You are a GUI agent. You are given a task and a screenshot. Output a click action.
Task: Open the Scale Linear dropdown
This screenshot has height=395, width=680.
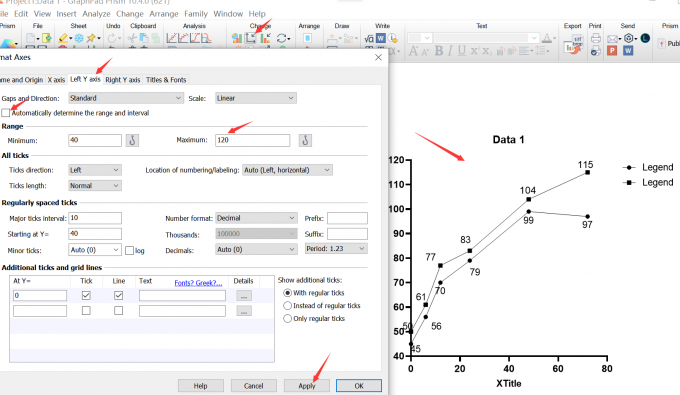pyautogui.click(x=256, y=98)
